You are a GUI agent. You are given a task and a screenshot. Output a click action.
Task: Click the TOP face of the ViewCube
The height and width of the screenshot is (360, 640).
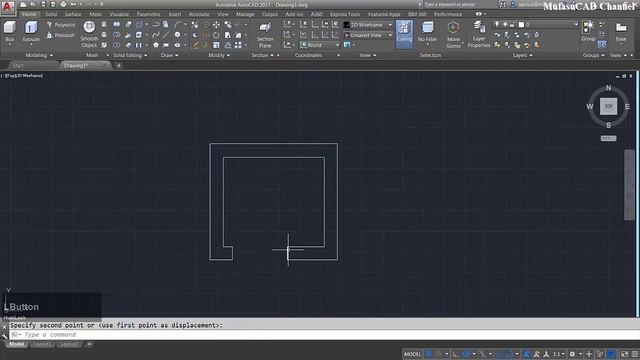pos(608,107)
